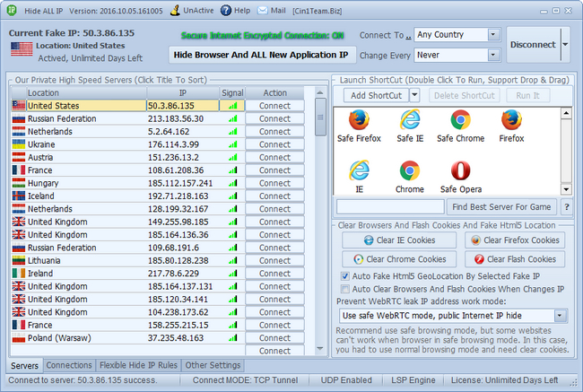The height and width of the screenshot is (392, 583).
Task: Select the plain Chrome shortcut icon
Action: [409, 170]
